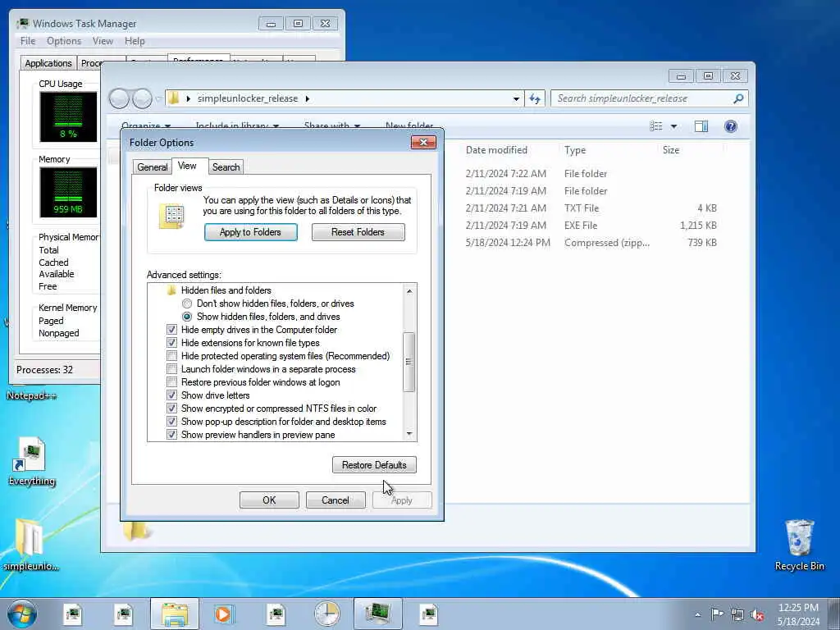Expand arrow before simpleunlocker_release breadcrumb
This screenshot has width=840, height=630.
[x=188, y=98]
